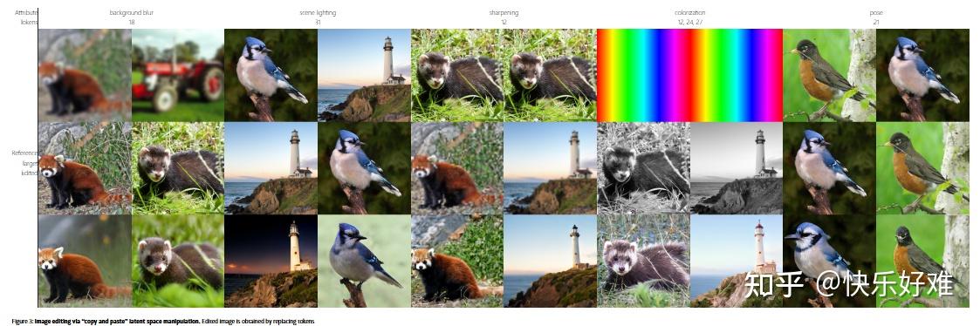This screenshot has height=326, width=980.
Task: Select the blue jay on pale green background
Action: click(365, 261)
